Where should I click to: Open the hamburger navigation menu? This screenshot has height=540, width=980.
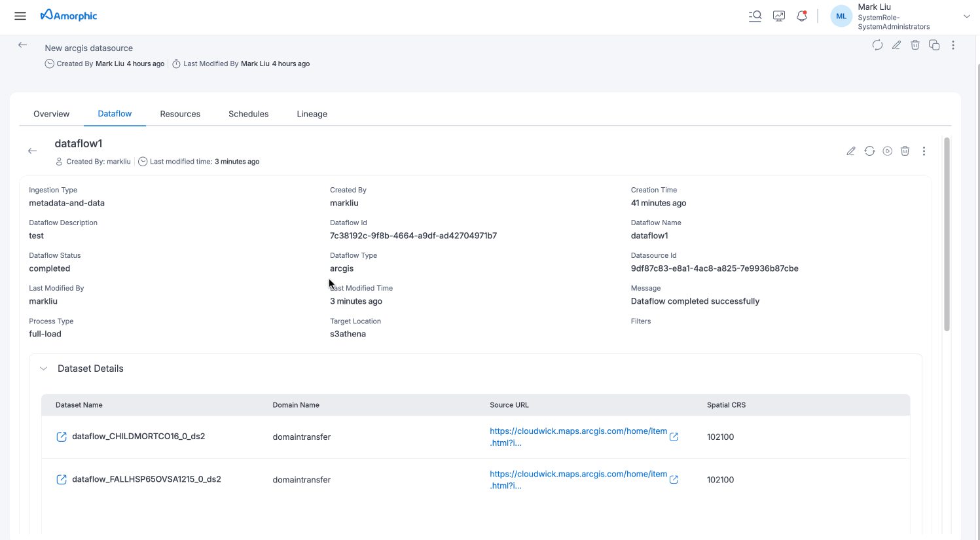pos(20,16)
